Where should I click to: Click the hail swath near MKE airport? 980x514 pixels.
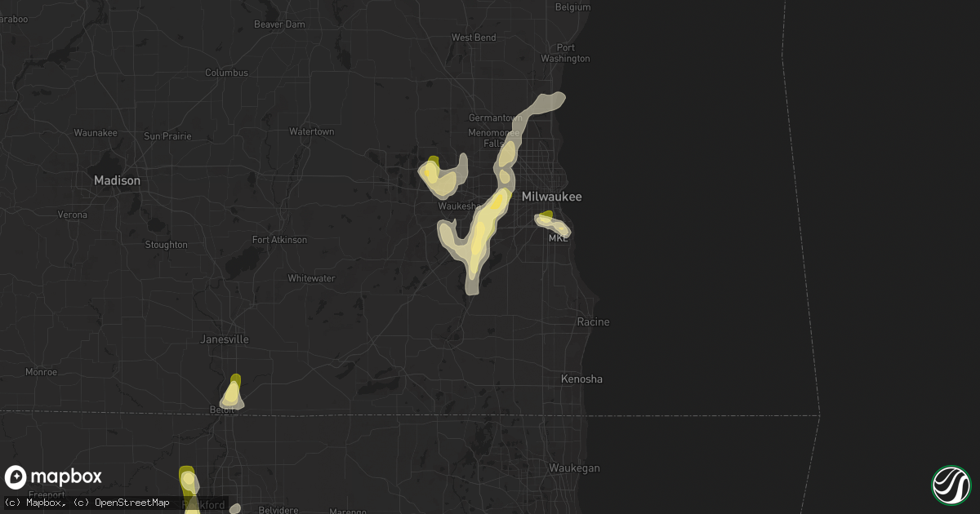552,224
